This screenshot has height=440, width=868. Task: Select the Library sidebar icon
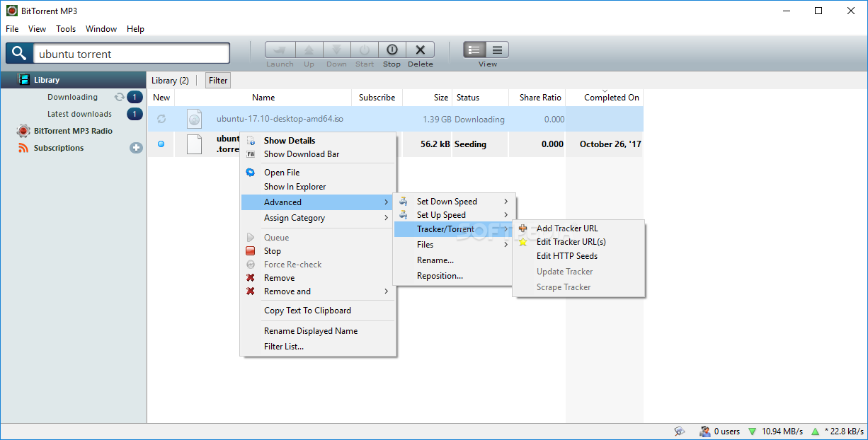(25, 80)
